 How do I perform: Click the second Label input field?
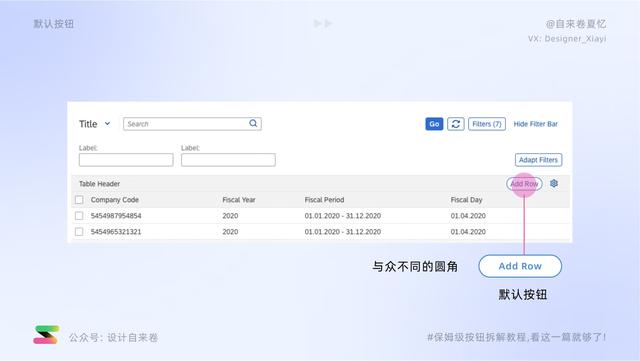pyautogui.click(x=228, y=160)
